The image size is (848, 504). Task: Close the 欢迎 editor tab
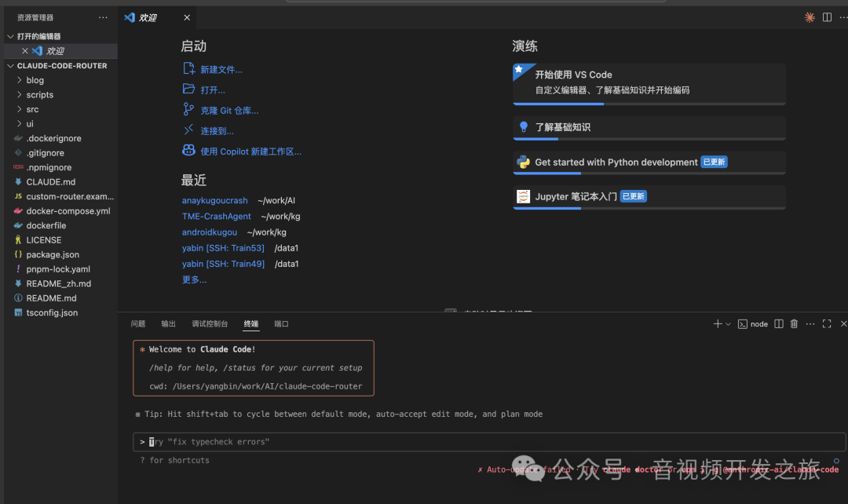[187, 17]
